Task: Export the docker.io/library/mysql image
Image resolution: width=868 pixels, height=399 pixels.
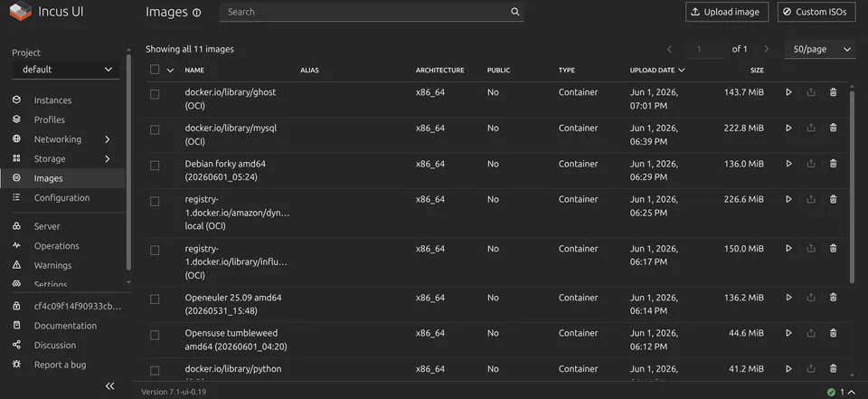Action: (x=811, y=128)
